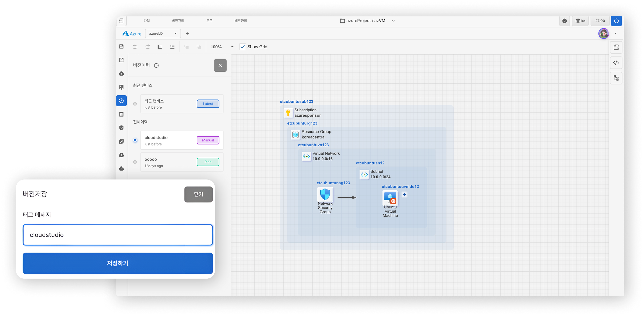The width and height of the screenshot is (644, 316).
Task: Toggle the Show Grid checkbox
Action: [x=242, y=47]
